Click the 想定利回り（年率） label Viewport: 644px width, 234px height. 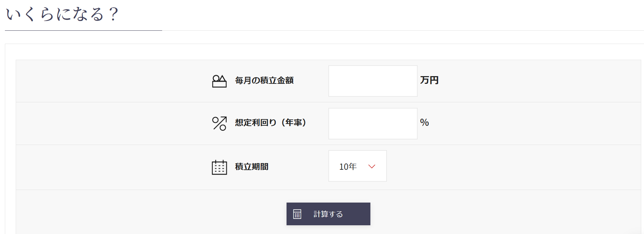click(270, 123)
